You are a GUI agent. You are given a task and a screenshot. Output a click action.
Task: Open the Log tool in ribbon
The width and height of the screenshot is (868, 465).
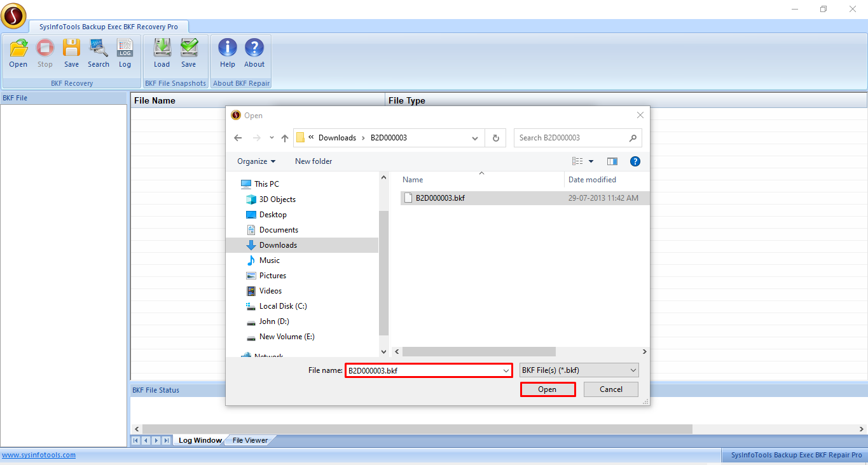(x=125, y=53)
